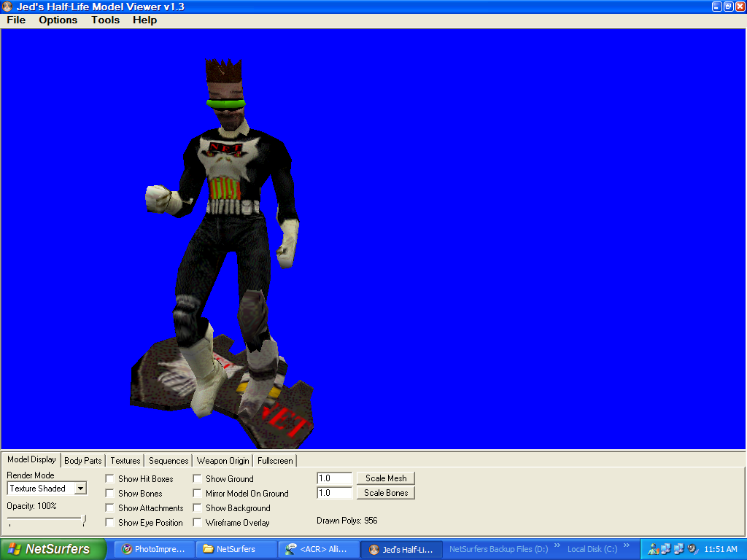Switch to the Body Parts tab
Image resolution: width=747 pixels, height=560 pixels.
pyautogui.click(x=83, y=461)
